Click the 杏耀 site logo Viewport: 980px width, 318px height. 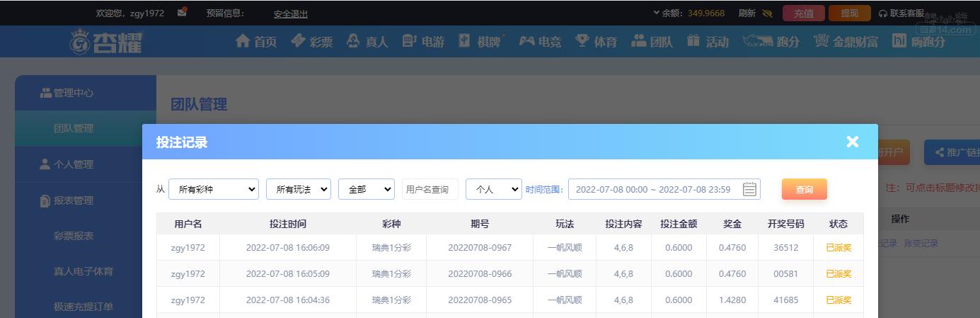click(105, 42)
